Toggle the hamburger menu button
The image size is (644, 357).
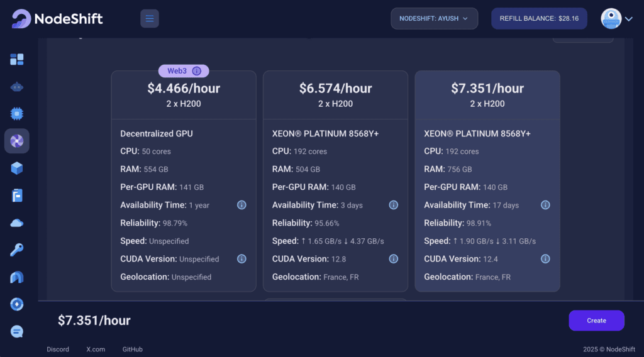click(150, 18)
